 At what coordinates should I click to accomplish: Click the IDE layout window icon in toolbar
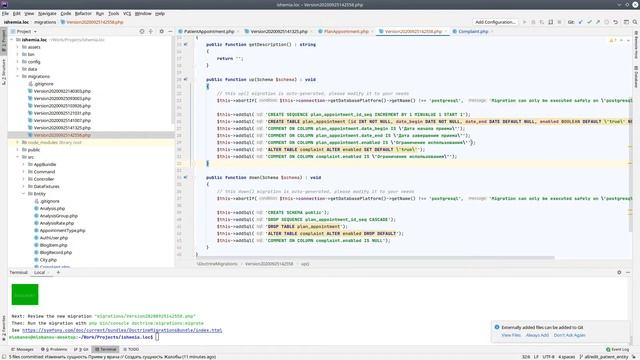tap(626, 22)
